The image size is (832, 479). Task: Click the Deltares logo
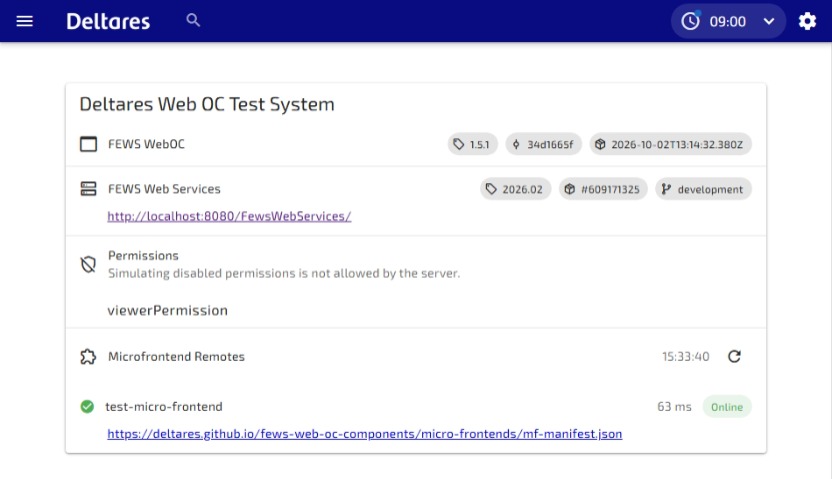coord(108,21)
